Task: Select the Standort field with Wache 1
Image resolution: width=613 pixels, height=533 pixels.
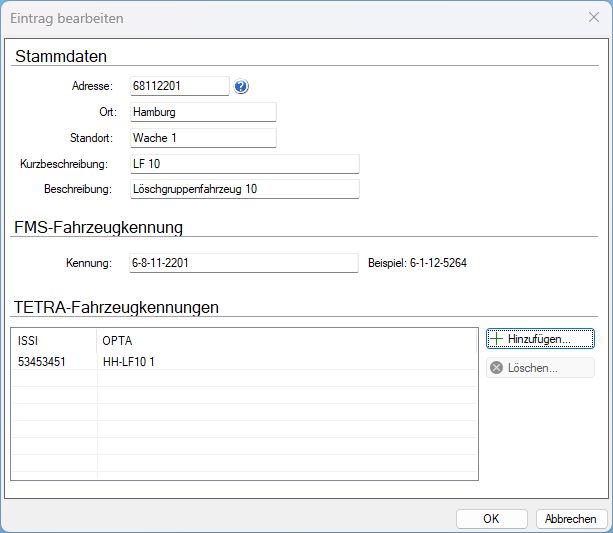Action: (203, 138)
